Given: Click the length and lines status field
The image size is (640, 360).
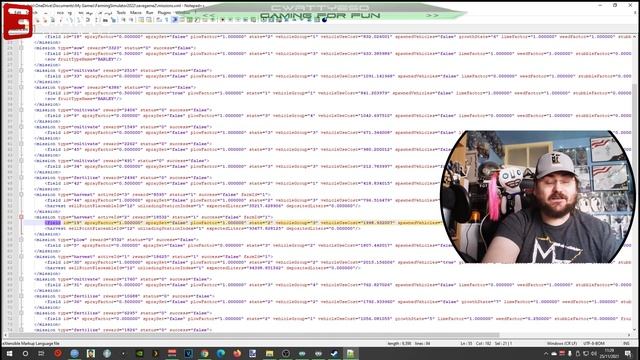Looking at the screenshot, I should [x=409, y=344].
